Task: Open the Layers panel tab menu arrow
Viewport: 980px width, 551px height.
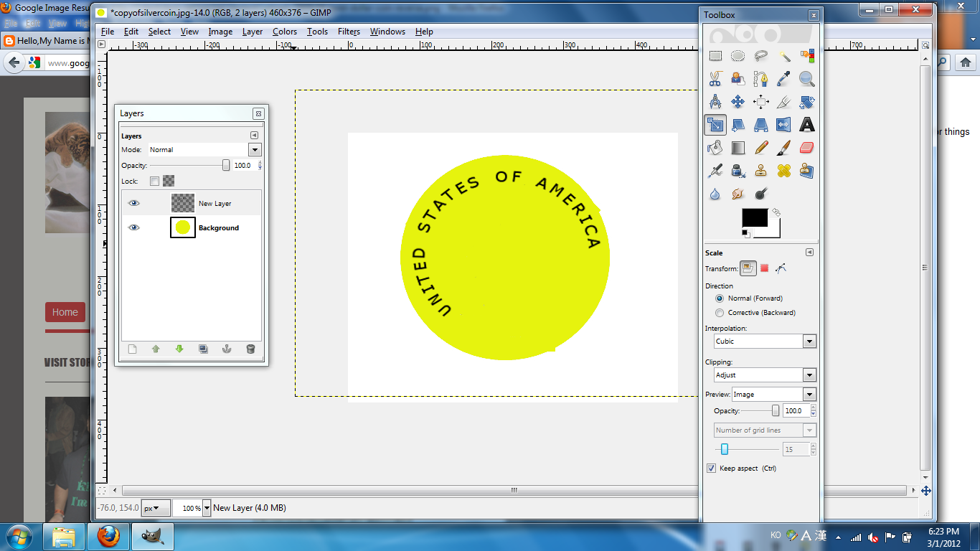Action: point(254,136)
